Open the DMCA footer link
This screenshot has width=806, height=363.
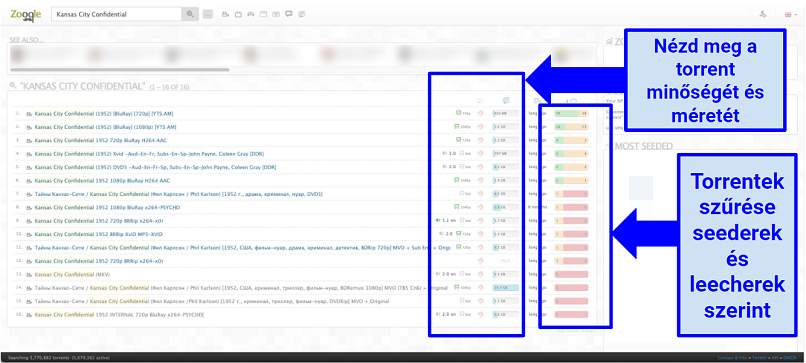pyautogui.click(x=791, y=357)
